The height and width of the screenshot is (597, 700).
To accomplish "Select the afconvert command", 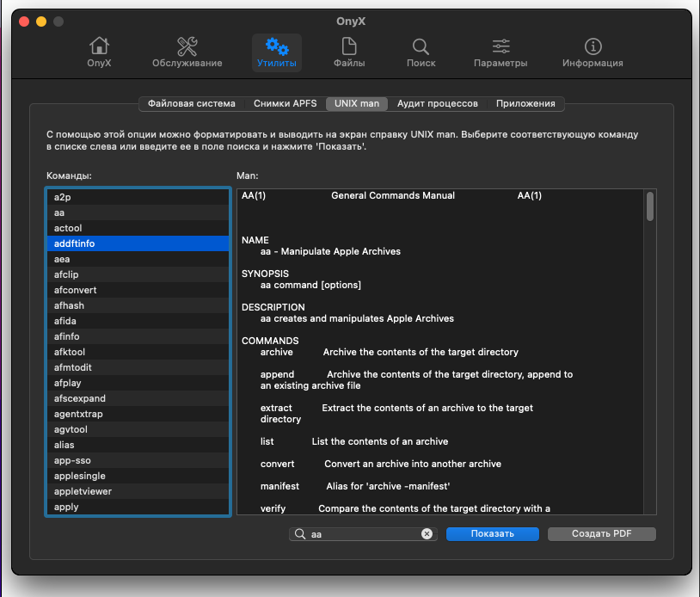I will pyautogui.click(x=138, y=290).
